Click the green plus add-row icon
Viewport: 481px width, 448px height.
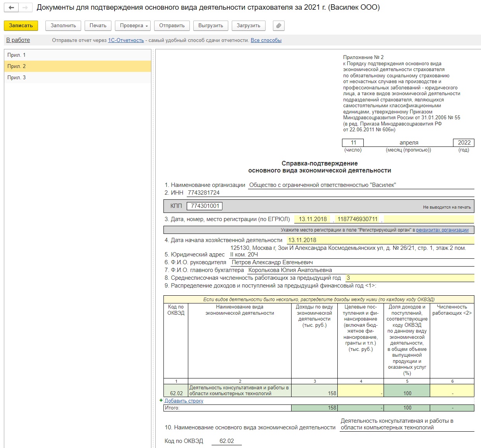pyautogui.click(x=161, y=400)
